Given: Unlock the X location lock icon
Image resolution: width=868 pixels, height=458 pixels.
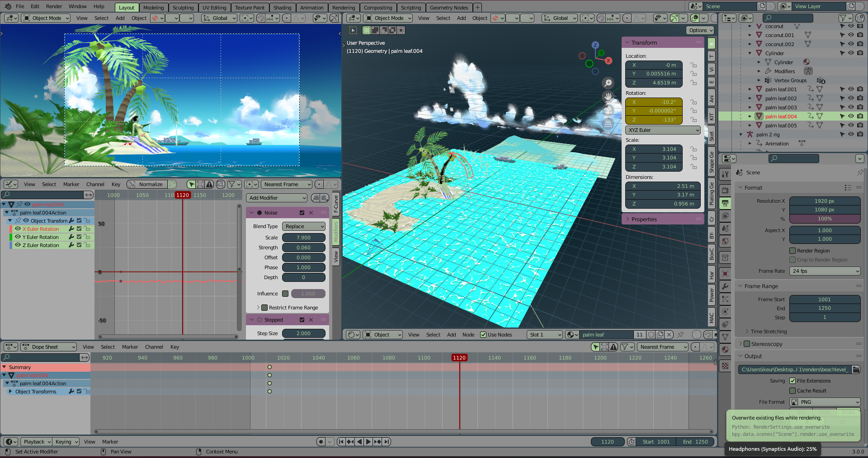Looking at the screenshot, I should (693, 65).
